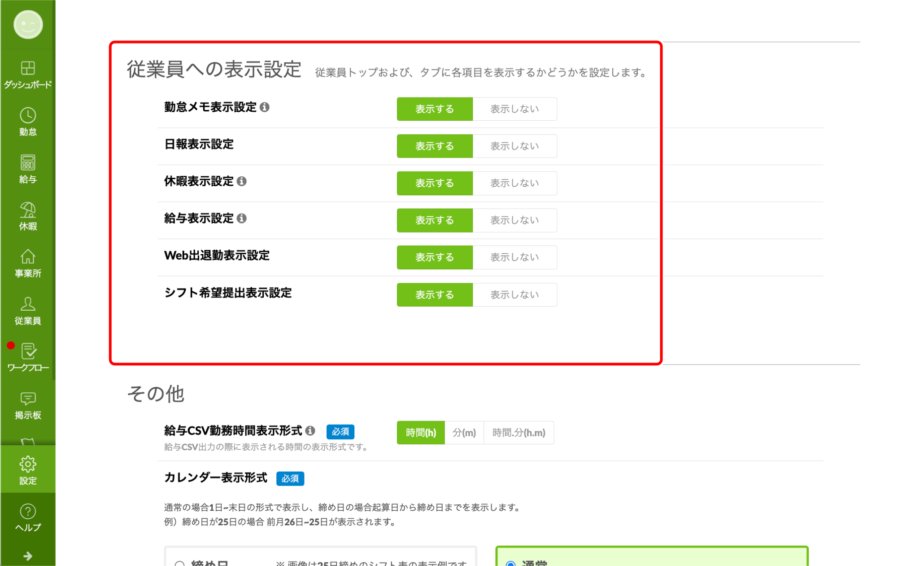The height and width of the screenshot is (566, 924).
Task: Select the 締め日 calendar format radio
Action: (x=180, y=564)
